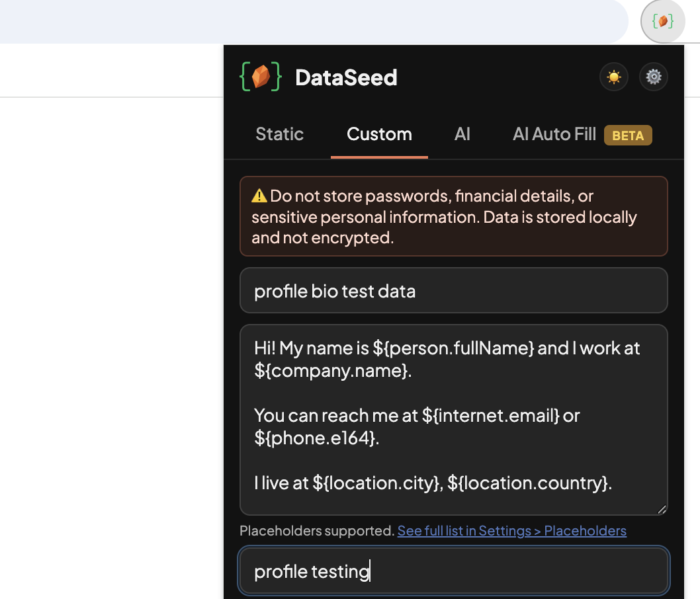Viewport: 700px width, 599px height.
Task: Open settings via the gear icon
Action: (654, 77)
